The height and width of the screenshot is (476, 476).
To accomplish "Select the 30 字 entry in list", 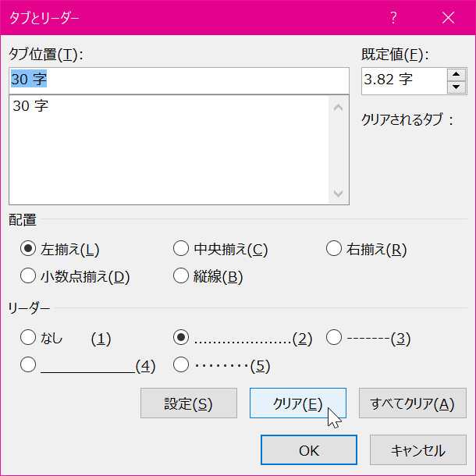I will point(31,106).
